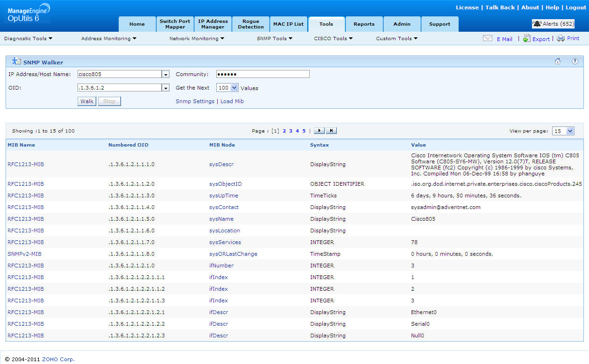Open the sysDescr MIB node link
Viewport: 589px width, 364px height.
pos(221,164)
